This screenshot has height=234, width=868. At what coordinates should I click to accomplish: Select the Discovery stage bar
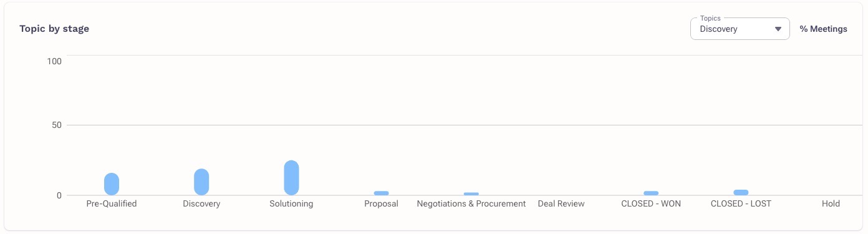pos(201,182)
